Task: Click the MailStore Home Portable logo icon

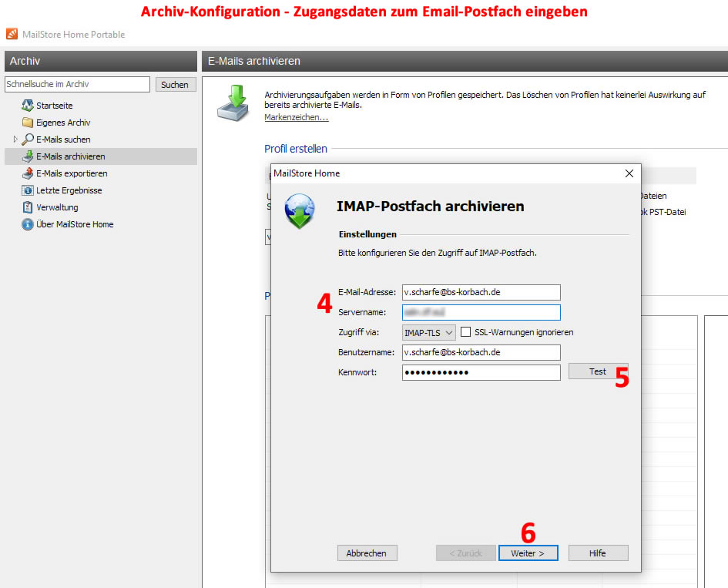Action: 12,34
